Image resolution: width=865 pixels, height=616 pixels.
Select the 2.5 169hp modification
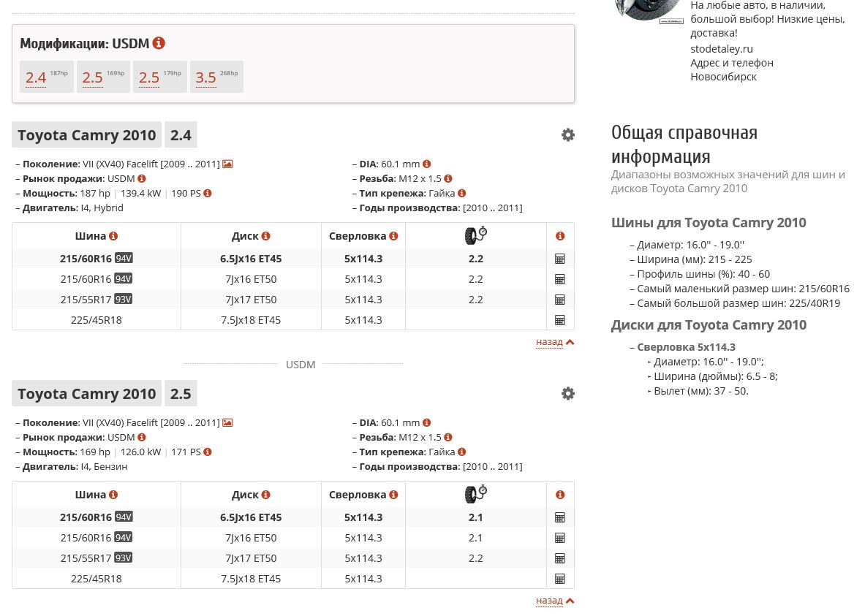103,77
